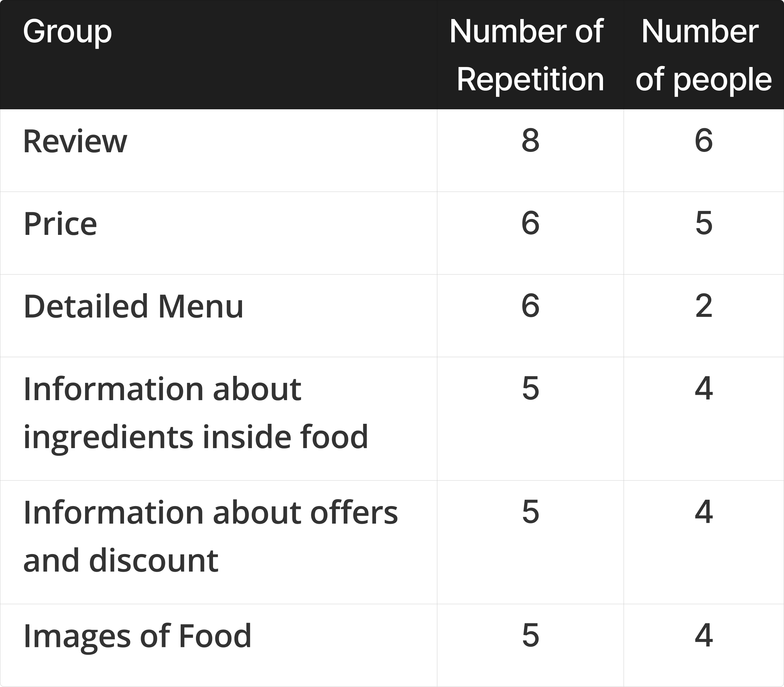Click repetition value 5 in offers row
784x687 pixels.
[x=530, y=512]
